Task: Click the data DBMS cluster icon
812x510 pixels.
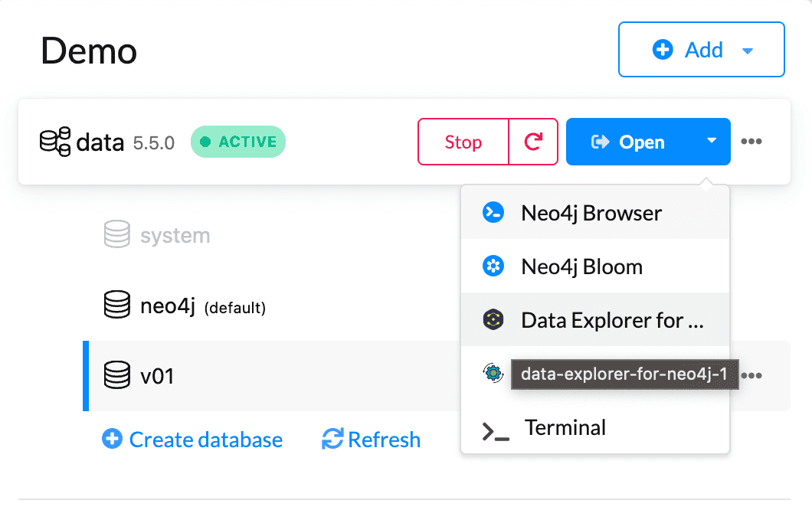Action: pos(55,142)
